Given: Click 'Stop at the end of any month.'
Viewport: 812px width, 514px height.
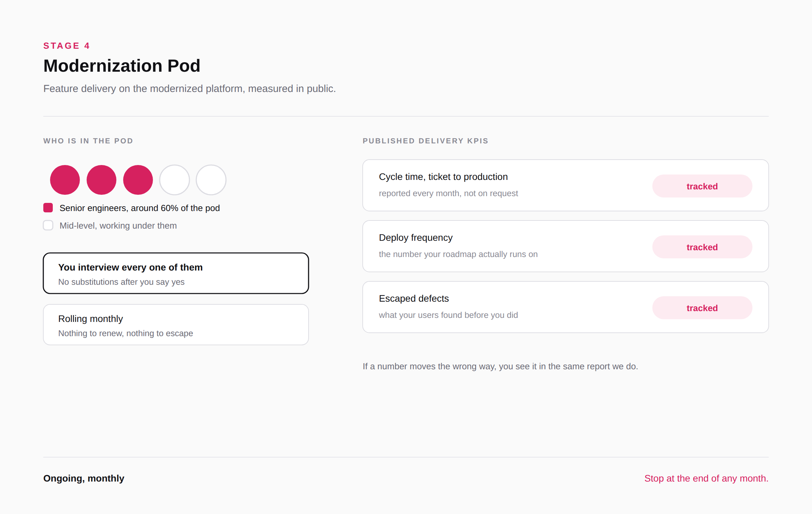Looking at the screenshot, I should coord(706,478).
